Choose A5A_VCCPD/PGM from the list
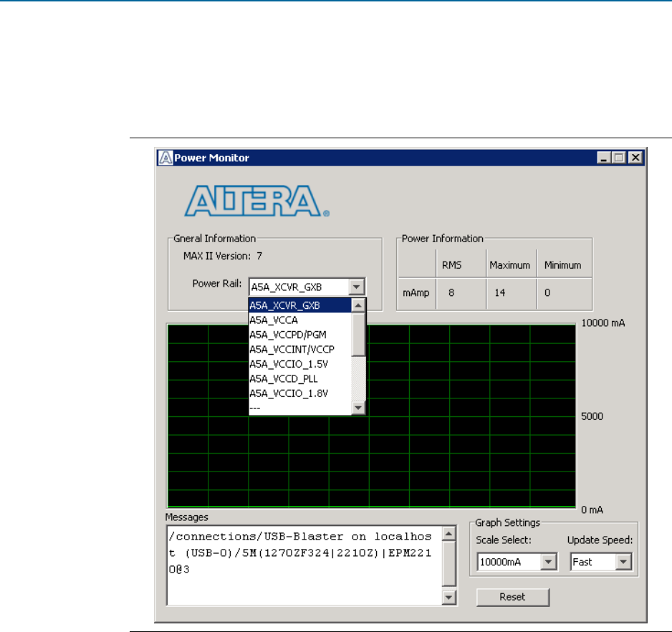672x632 pixels. click(299, 335)
